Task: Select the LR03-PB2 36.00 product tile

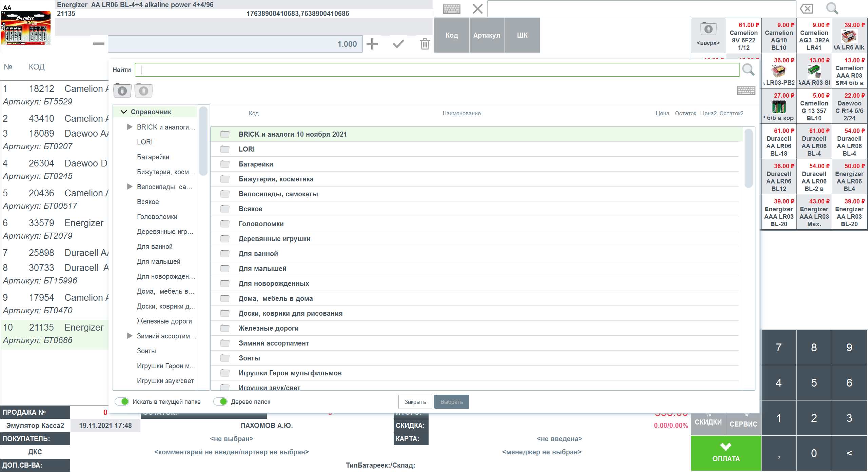Action: [x=779, y=71]
